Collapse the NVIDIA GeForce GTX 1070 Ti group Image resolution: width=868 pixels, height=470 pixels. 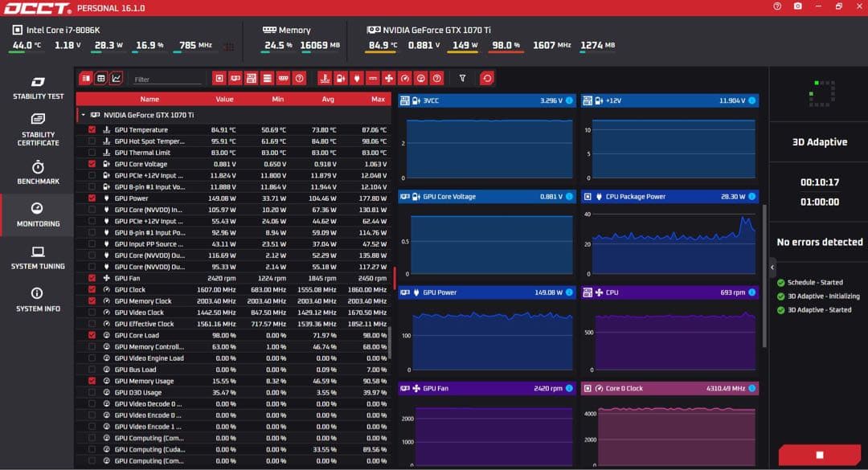(83, 115)
